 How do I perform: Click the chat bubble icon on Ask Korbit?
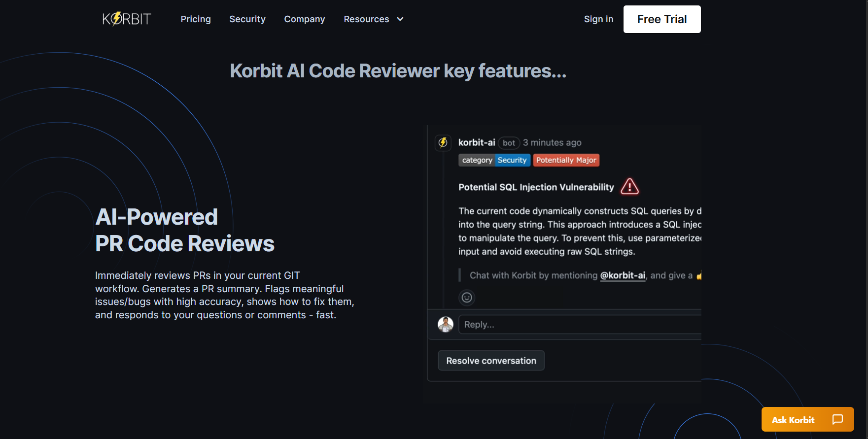[x=837, y=419]
